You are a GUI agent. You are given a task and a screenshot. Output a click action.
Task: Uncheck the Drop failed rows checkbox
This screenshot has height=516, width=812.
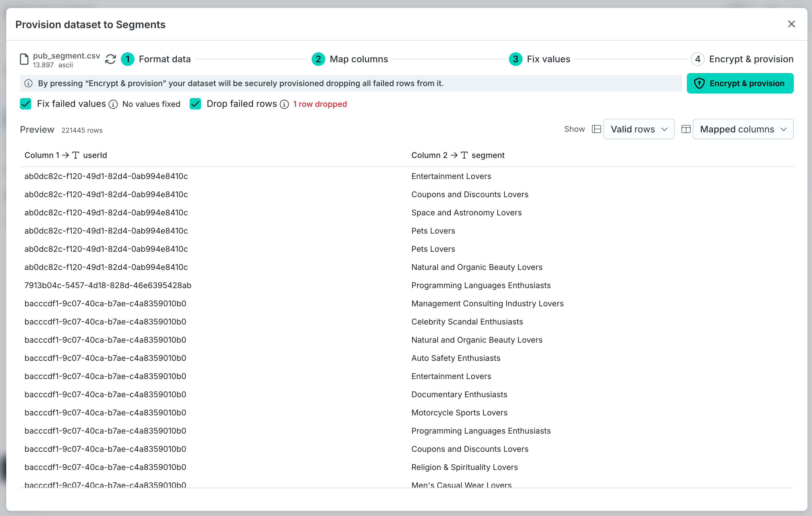(196, 104)
